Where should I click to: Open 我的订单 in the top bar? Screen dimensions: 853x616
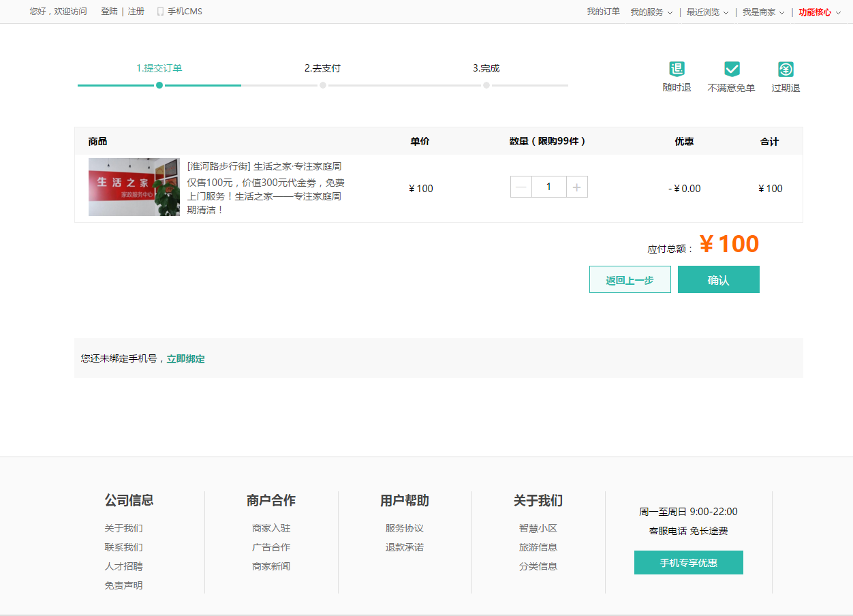tap(604, 12)
